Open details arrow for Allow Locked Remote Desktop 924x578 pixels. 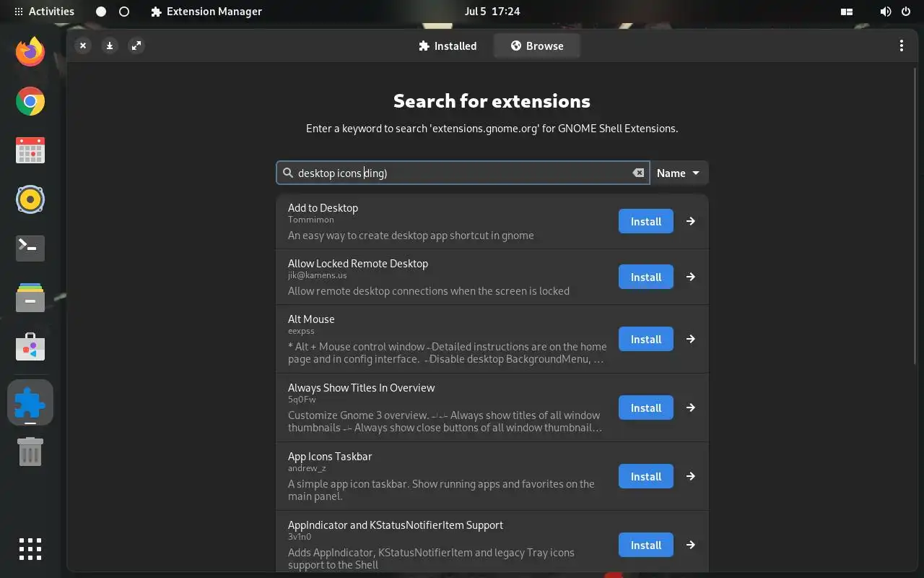click(691, 277)
